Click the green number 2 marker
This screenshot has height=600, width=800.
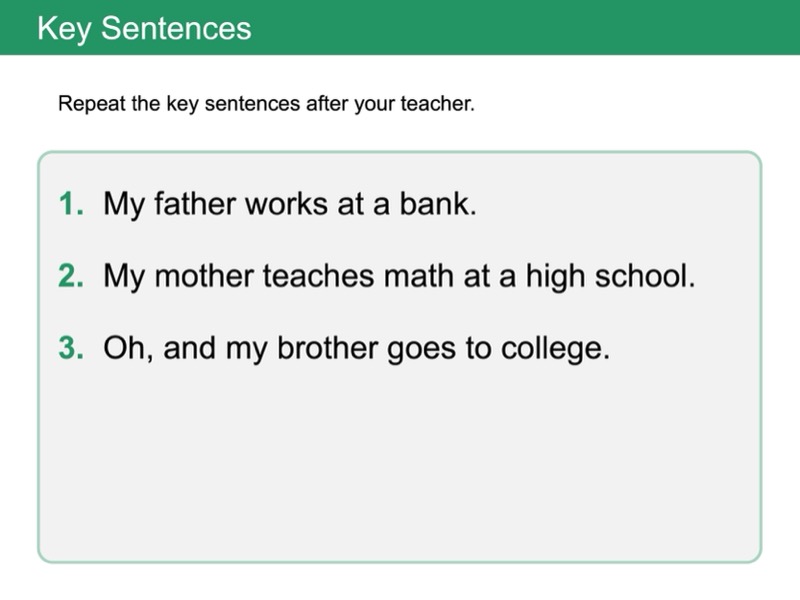(70, 277)
